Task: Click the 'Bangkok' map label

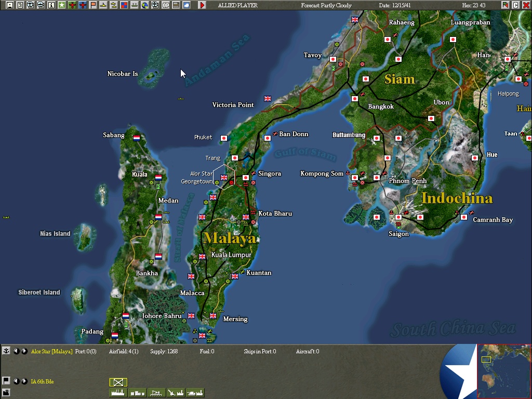Action: [381, 107]
